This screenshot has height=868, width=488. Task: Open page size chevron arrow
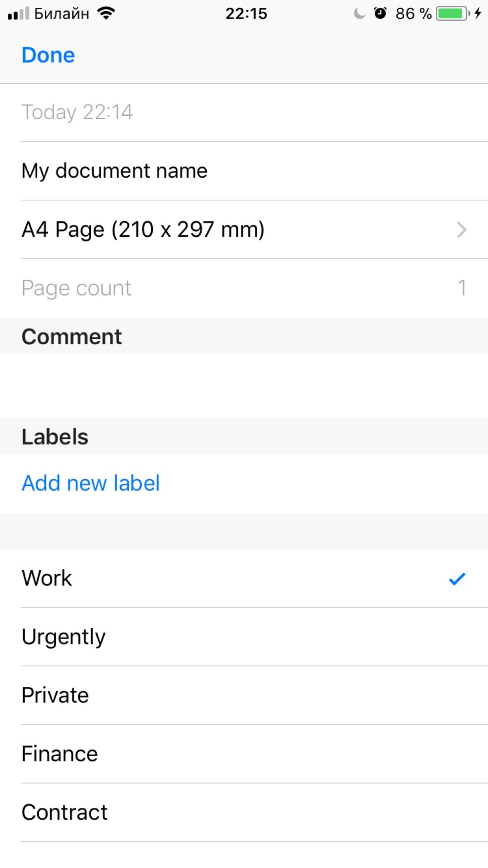tap(461, 229)
